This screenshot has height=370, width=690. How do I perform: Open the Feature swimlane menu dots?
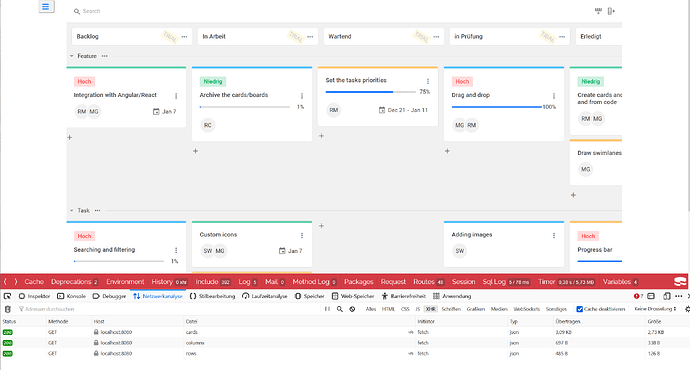click(104, 56)
